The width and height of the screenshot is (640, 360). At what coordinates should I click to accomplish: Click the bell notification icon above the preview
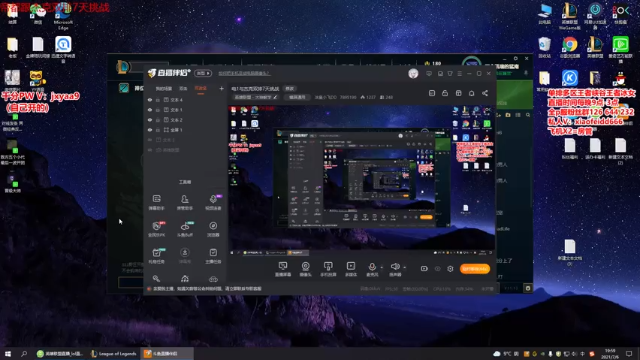click(471, 93)
